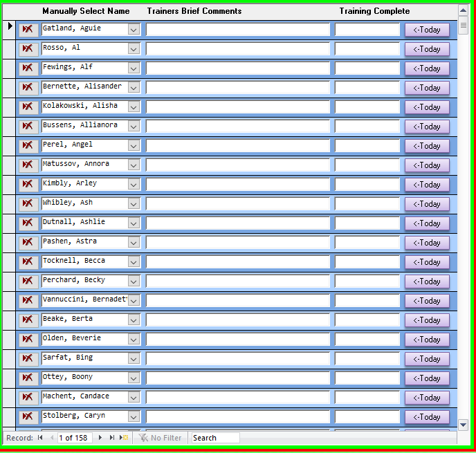Click <-Today button in Matussov, Annora row
The height and width of the screenshot is (453, 476).
tap(427, 165)
